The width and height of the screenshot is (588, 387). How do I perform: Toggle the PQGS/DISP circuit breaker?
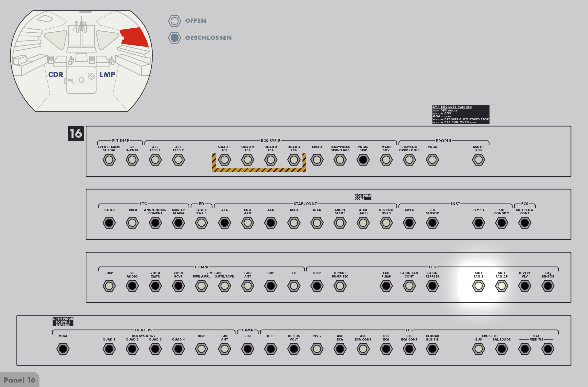pyautogui.click(x=363, y=160)
